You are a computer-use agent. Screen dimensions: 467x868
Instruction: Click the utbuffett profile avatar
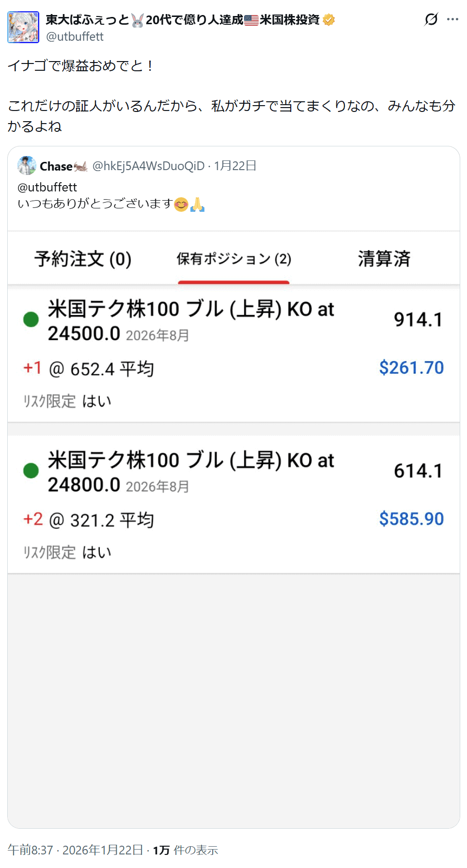[x=23, y=28]
